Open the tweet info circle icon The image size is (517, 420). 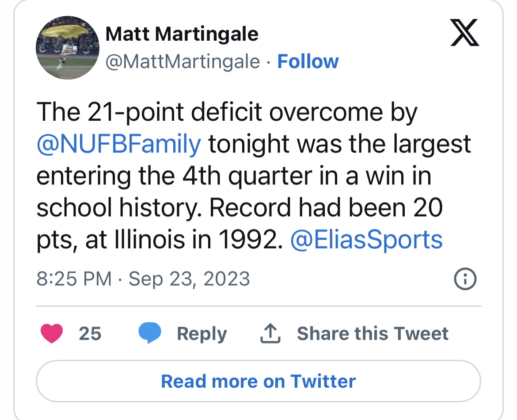click(x=465, y=279)
